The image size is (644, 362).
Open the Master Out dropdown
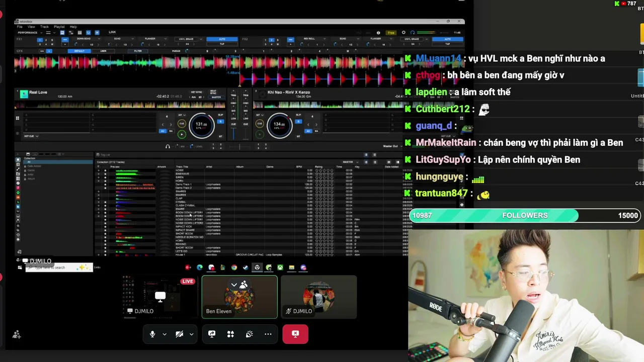pos(392,146)
